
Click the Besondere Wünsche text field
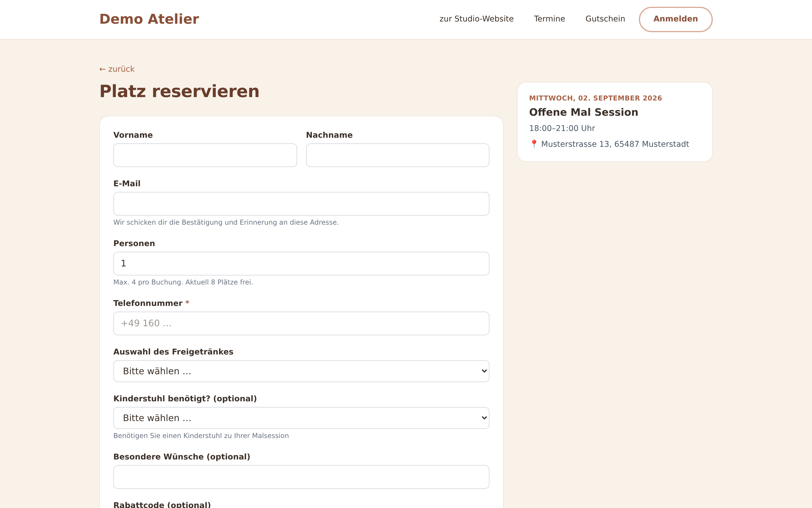tap(301, 477)
